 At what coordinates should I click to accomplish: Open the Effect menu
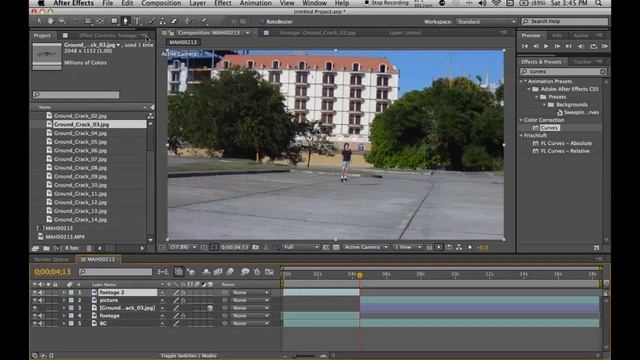223,3
